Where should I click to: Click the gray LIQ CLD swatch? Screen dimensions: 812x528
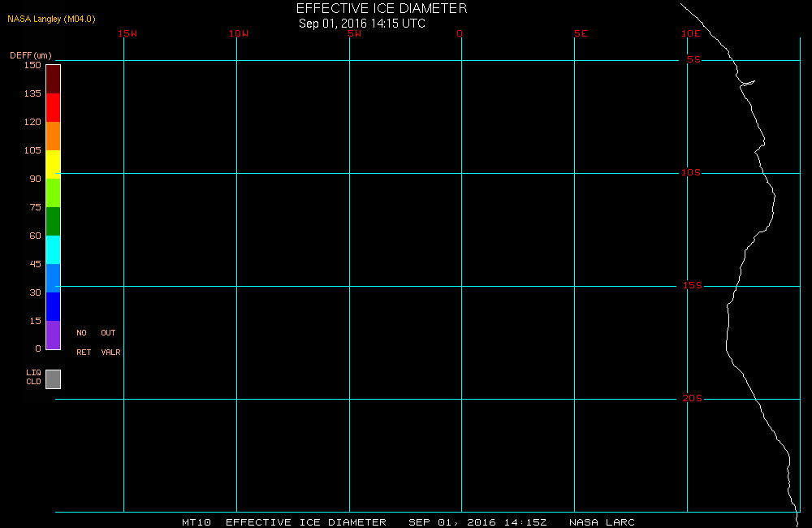pos(54,379)
